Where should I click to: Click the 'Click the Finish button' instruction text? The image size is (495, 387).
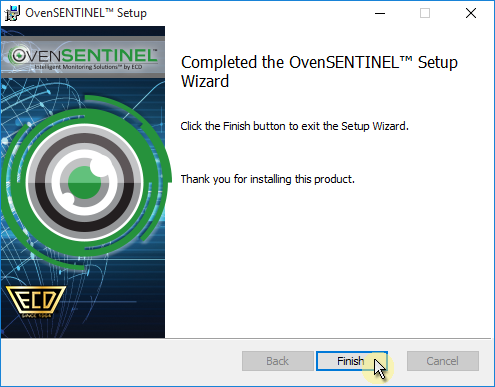coord(294,126)
